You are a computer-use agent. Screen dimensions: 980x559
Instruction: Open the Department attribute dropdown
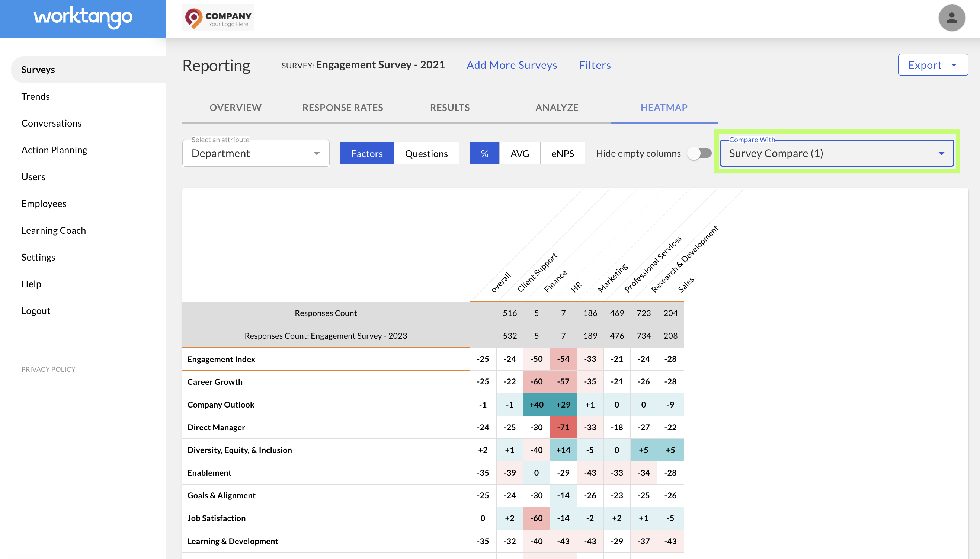[x=256, y=154]
